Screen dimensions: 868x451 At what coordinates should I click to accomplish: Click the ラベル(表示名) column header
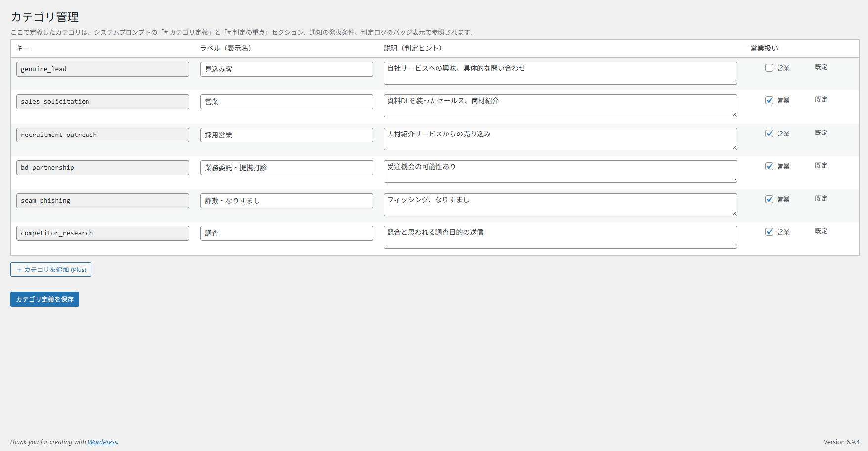click(227, 48)
